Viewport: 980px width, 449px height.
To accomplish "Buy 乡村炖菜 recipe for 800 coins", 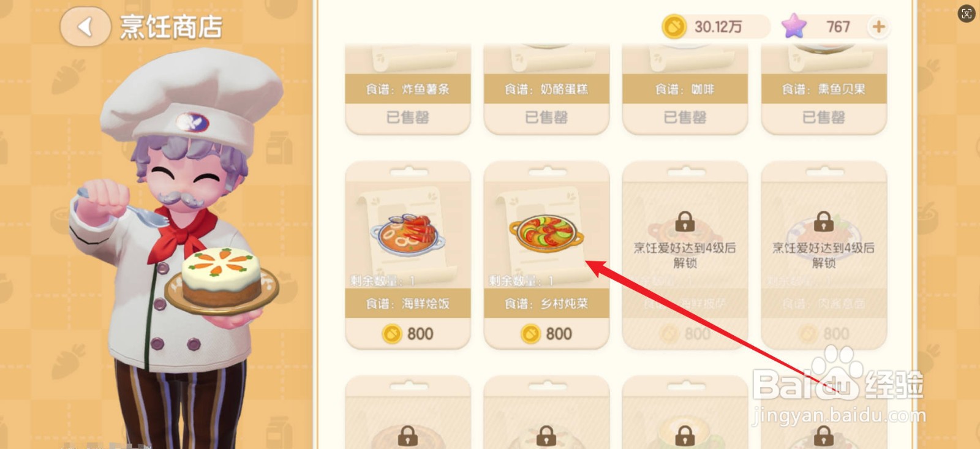I will point(546,334).
